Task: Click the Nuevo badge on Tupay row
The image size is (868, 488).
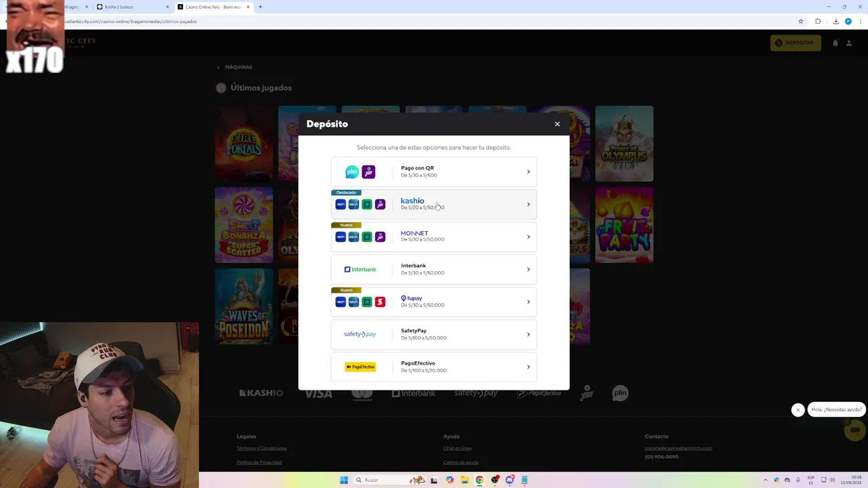Action: click(x=346, y=290)
